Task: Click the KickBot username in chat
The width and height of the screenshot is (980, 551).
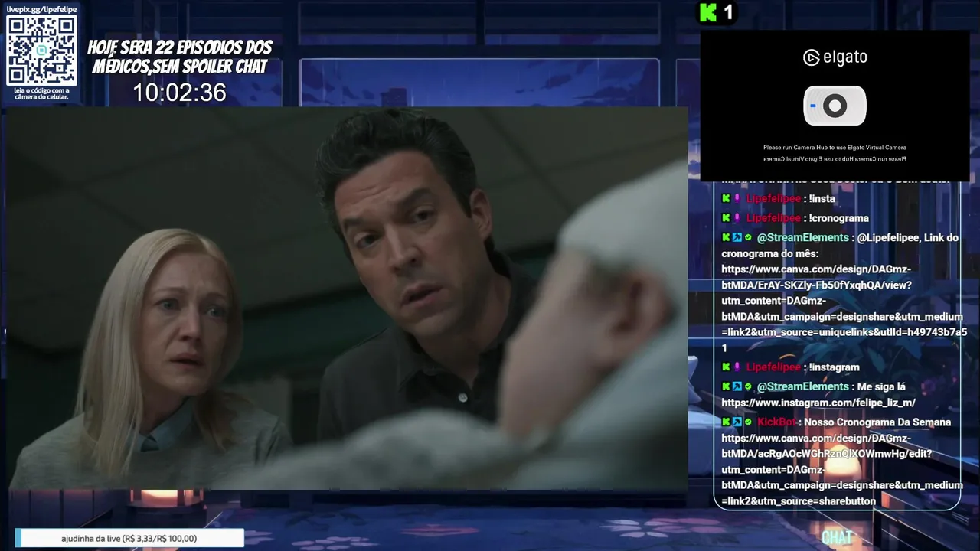Action: [777, 422]
